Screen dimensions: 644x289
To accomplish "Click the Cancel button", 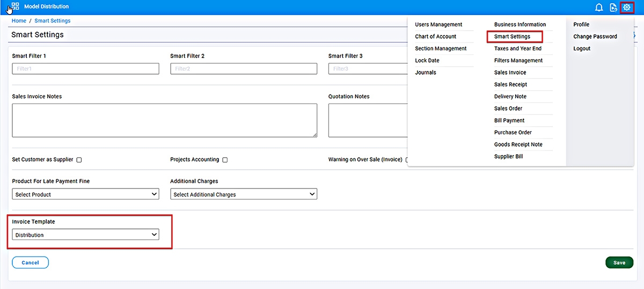I will tap(30, 263).
